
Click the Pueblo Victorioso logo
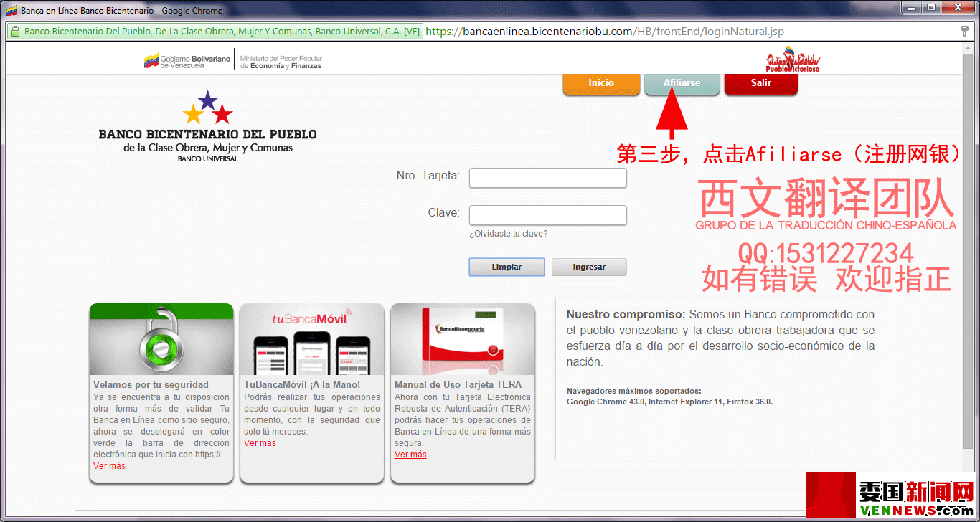(x=793, y=60)
